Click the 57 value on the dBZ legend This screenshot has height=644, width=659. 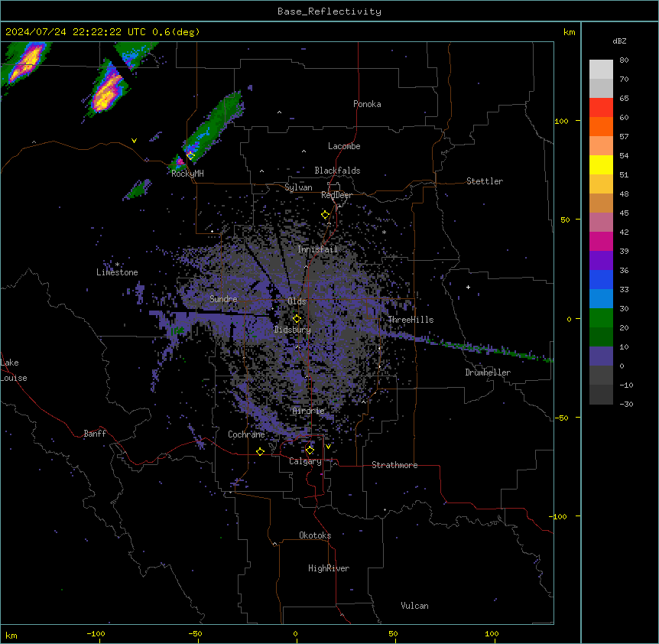(624, 137)
